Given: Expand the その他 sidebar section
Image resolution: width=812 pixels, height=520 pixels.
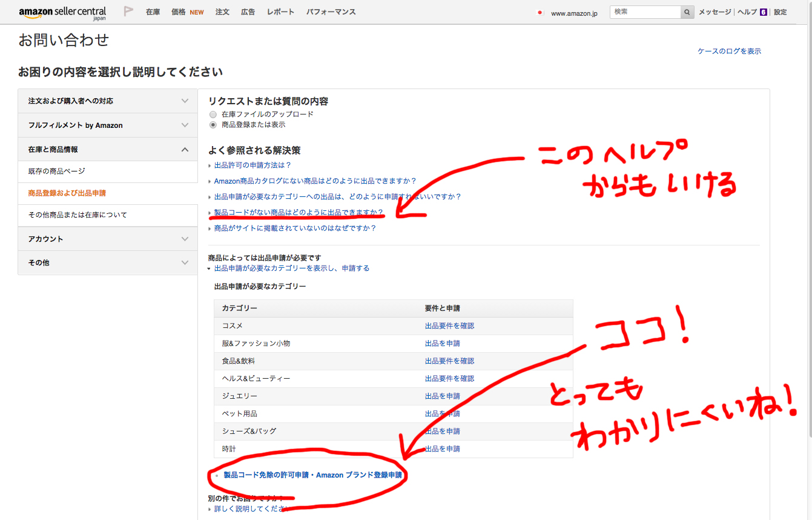Looking at the screenshot, I should point(108,262).
